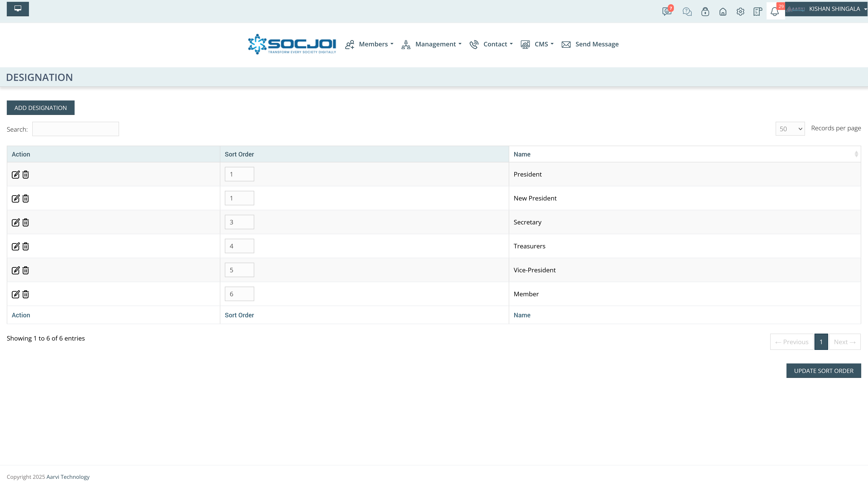Open the help question chat icon
The image size is (868, 488).
pyautogui.click(x=687, y=12)
